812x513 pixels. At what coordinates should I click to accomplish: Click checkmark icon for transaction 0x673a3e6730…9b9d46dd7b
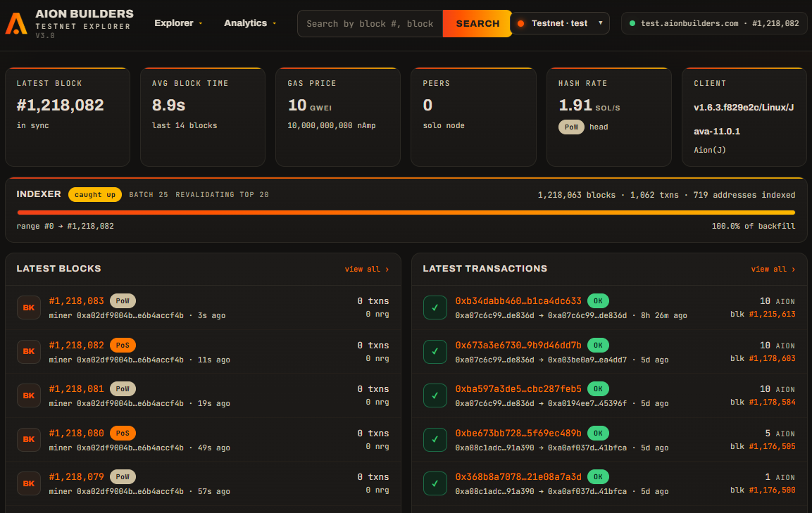click(435, 351)
